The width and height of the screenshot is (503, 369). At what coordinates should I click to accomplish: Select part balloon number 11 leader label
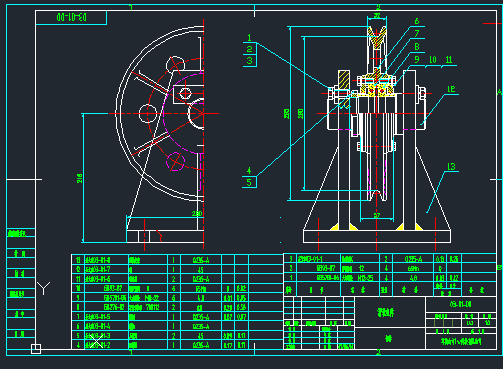point(449,60)
